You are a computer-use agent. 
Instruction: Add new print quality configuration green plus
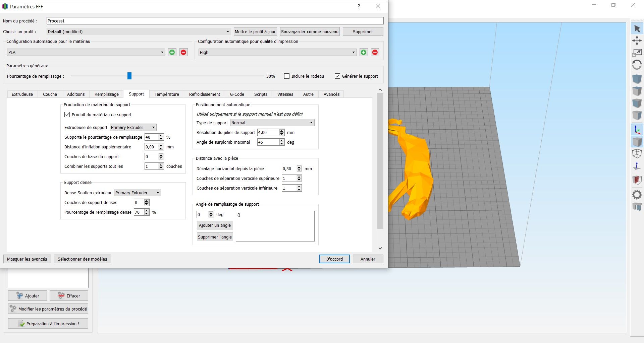364,52
